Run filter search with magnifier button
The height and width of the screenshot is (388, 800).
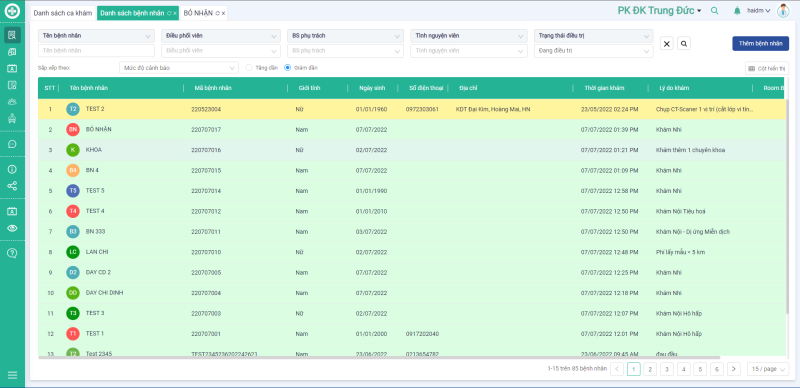(x=684, y=43)
